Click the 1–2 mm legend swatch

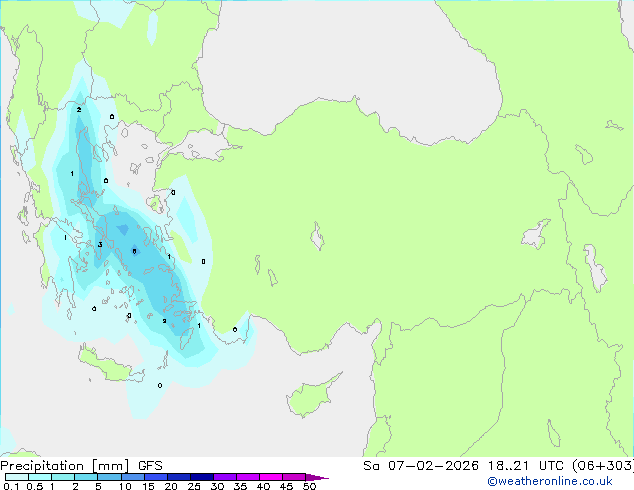coord(63,477)
